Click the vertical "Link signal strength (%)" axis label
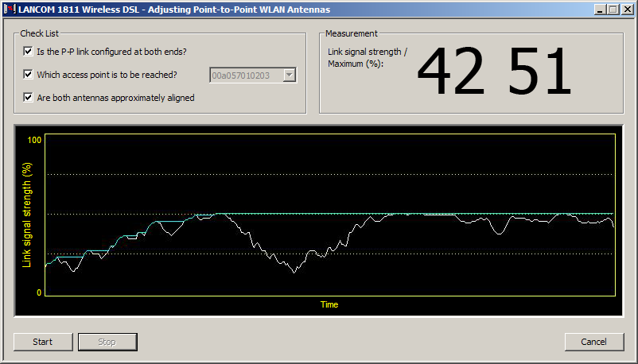The width and height of the screenshot is (638, 364). tap(27, 215)
